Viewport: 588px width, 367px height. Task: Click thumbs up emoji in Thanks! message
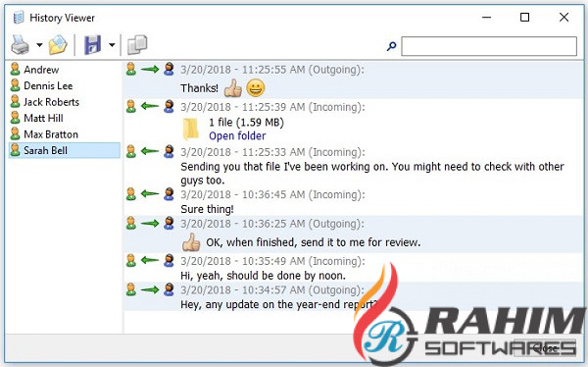pos(233,88)
